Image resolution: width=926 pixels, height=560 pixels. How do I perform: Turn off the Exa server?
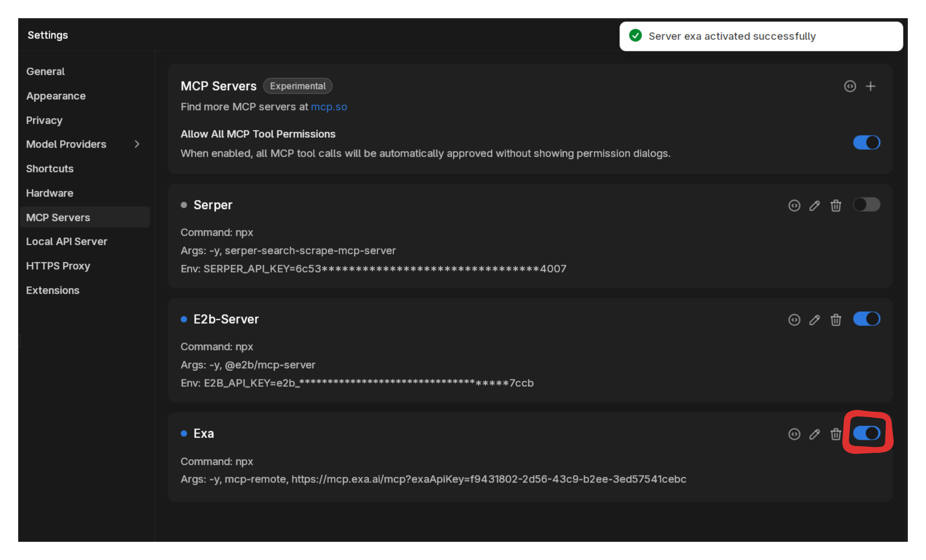[867, 433]
